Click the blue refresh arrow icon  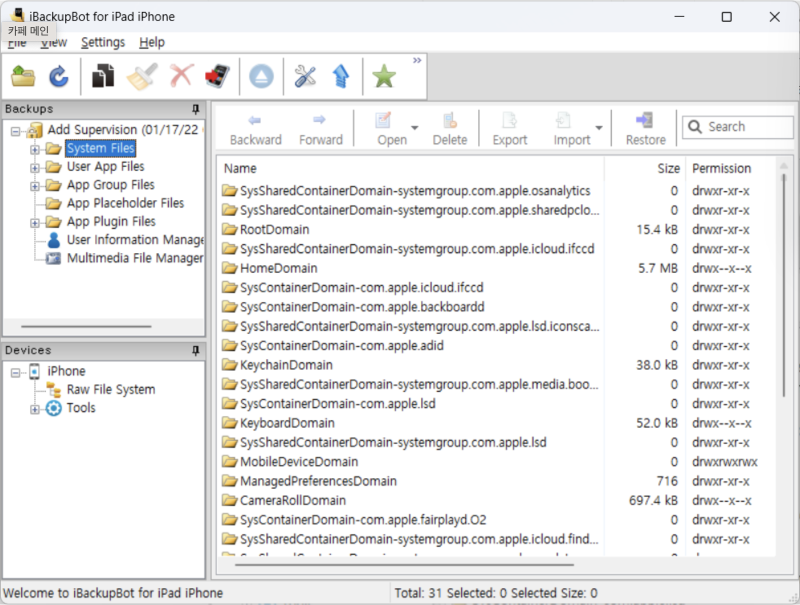[x=59, y=76]
